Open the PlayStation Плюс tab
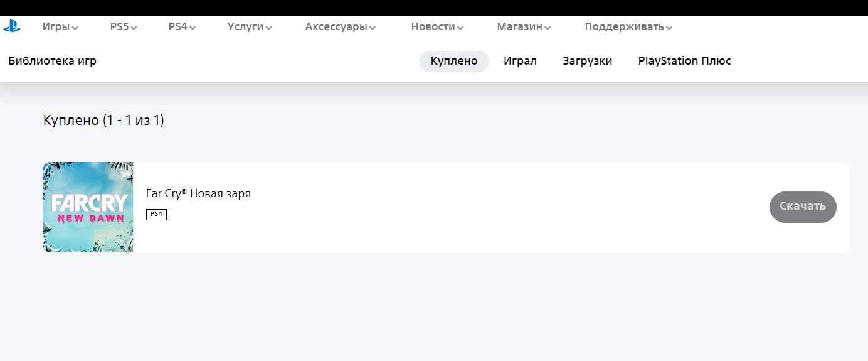The width and height of the screenshot is (868, 361). (x=684, y=62)
